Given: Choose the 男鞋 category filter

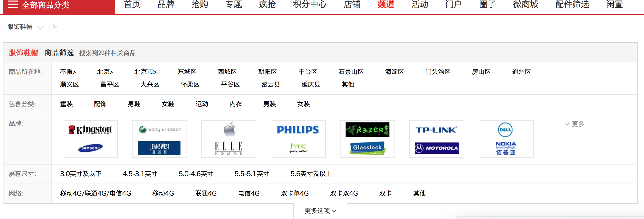Looking at the screenshot, I should click(134, 104).
